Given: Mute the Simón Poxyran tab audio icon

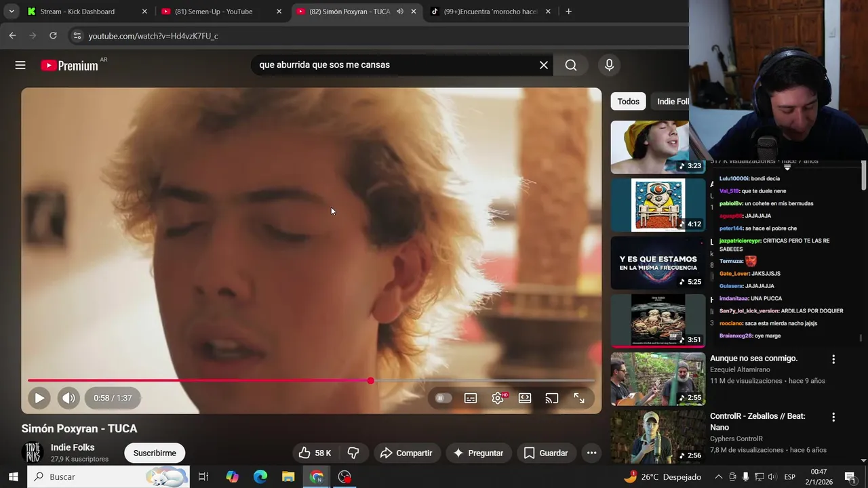Looking at the screenshot, I should tap(400, 12).
